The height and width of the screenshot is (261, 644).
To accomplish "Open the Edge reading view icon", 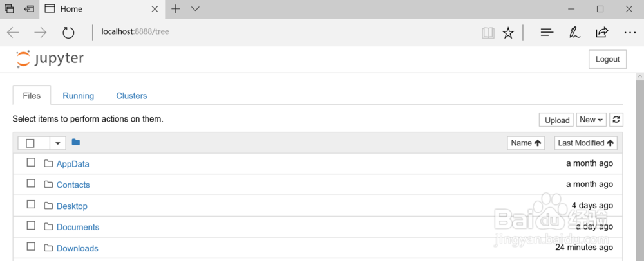I will 488,32.
